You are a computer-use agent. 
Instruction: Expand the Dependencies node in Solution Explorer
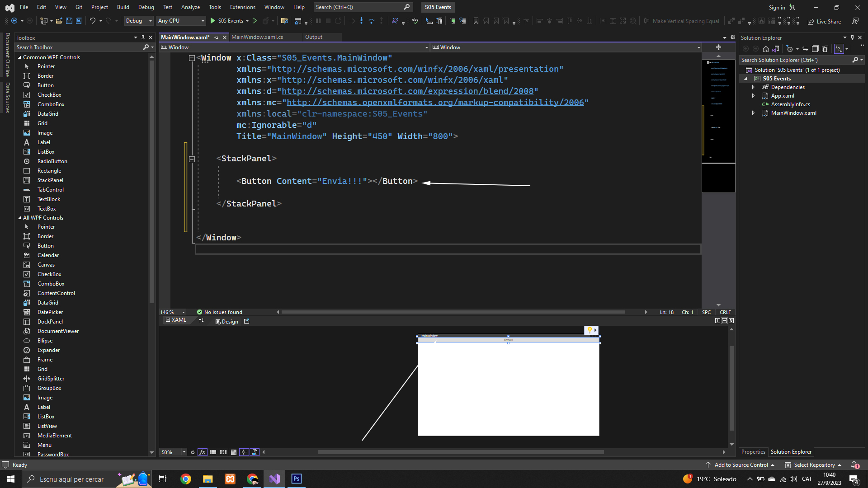[753, 87]
